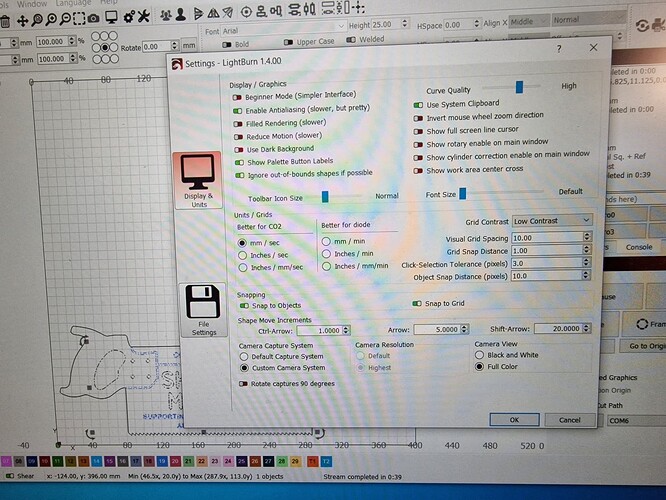Click the Mirror across line icon
Screen dimensions: 666x500
[x=228, y=13]
